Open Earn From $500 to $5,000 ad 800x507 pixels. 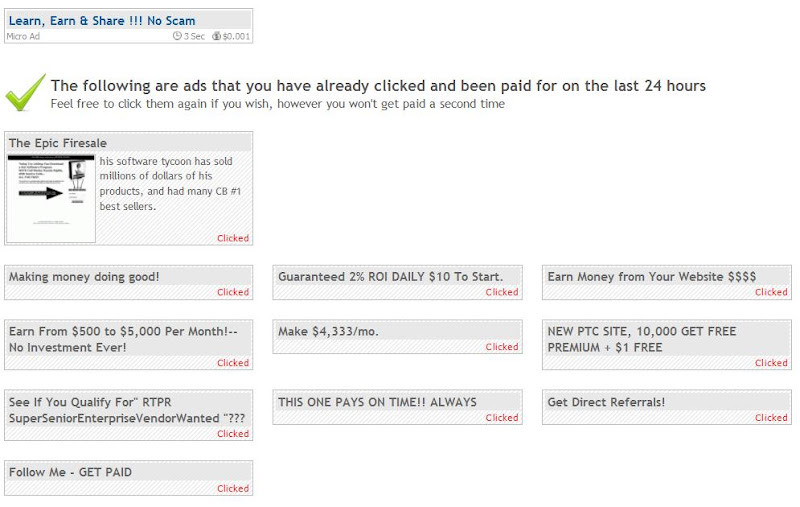(x=122, y=339)
